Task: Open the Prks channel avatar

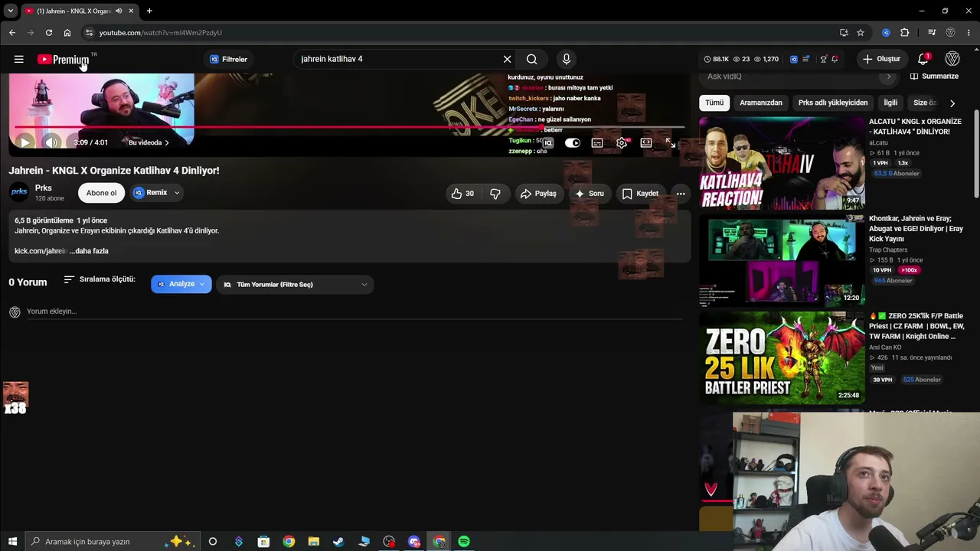Action: click(x=19, y=193)
